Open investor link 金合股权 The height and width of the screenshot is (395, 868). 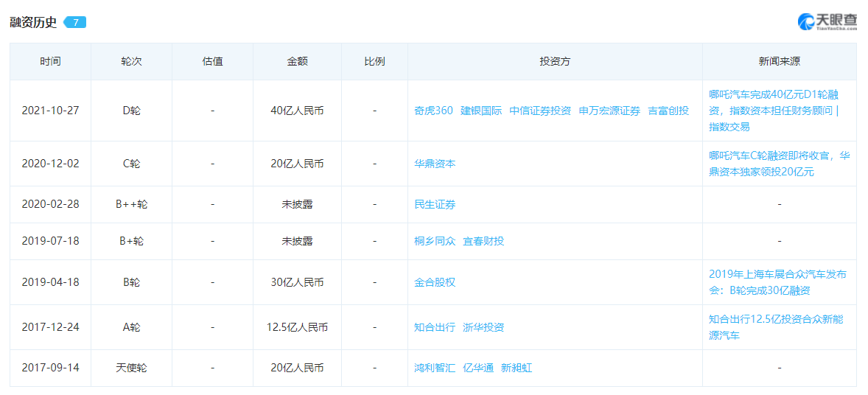435,282
